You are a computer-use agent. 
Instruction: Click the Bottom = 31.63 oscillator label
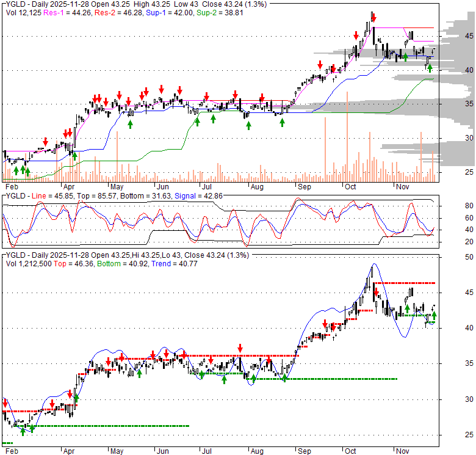[146, 196]
